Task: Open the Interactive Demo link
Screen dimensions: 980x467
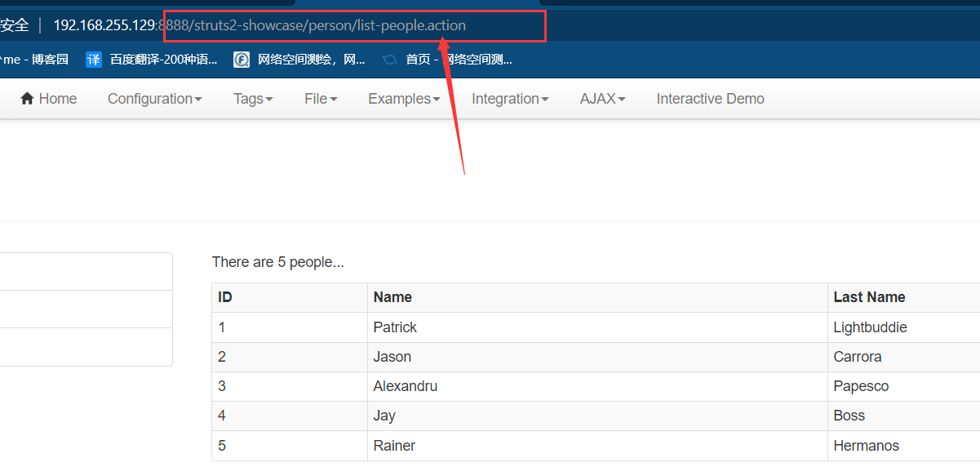Action: click(711, 99)
